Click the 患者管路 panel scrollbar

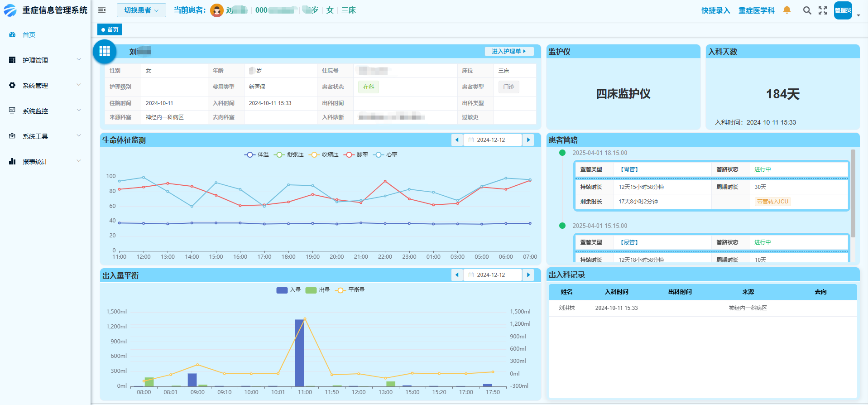click(853, 193)
